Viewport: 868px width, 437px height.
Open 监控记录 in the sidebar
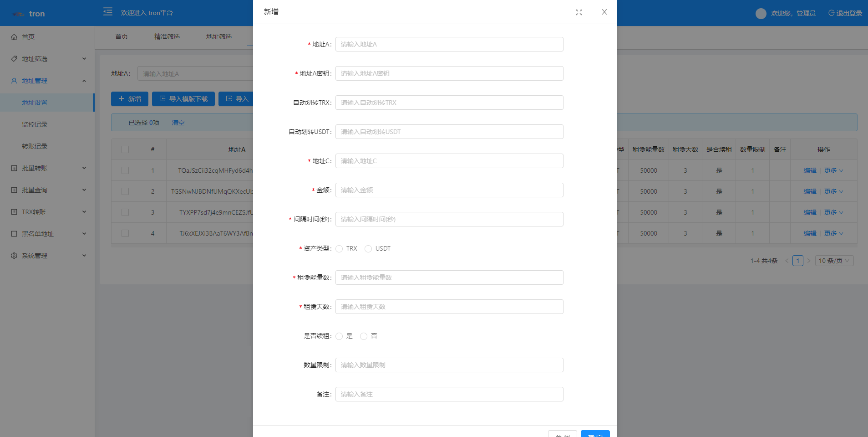(35, 124)
